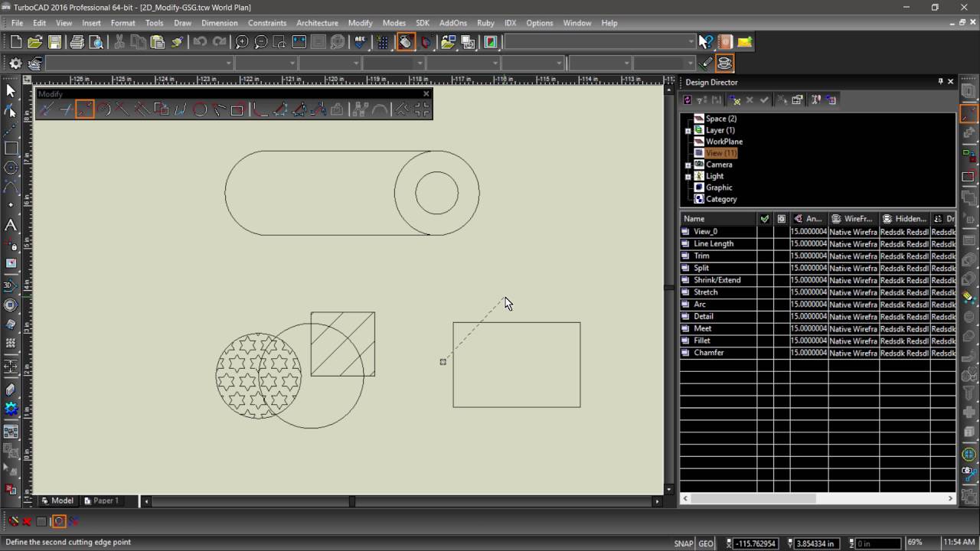The width and height of the screenshot is (980, 551).
Task: Click the Help pointer question-mark icon
Action: 706,42
